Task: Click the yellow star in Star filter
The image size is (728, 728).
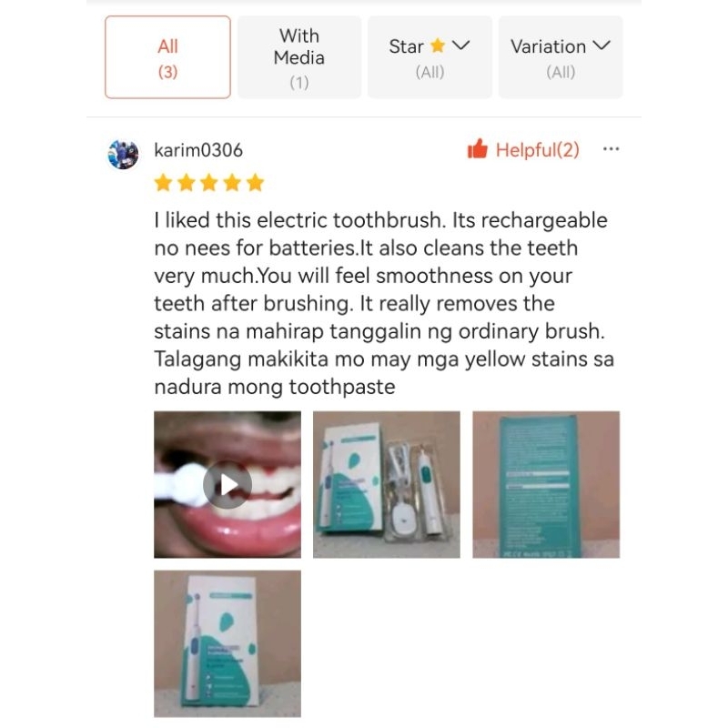Action: (438, 45)
